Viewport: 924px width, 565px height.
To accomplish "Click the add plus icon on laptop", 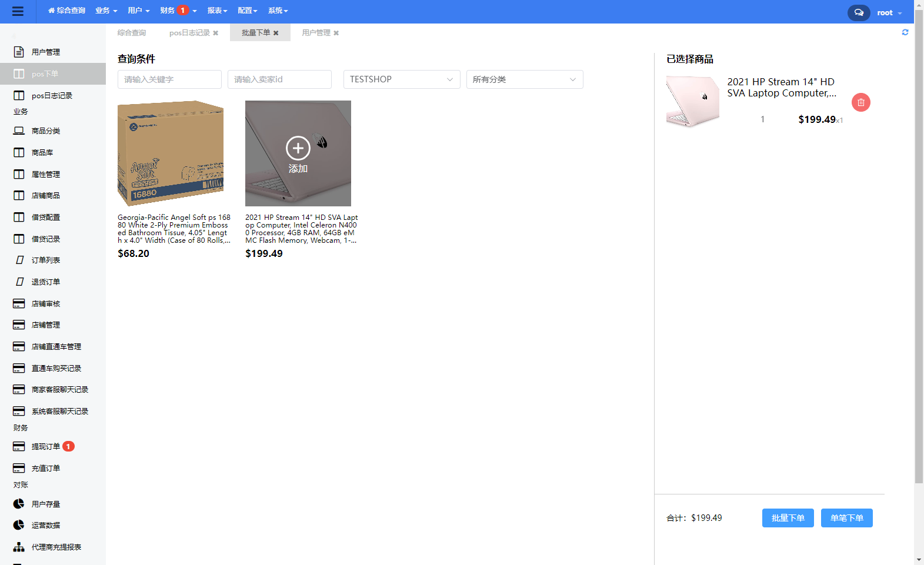I will click(x=298, y=148).
